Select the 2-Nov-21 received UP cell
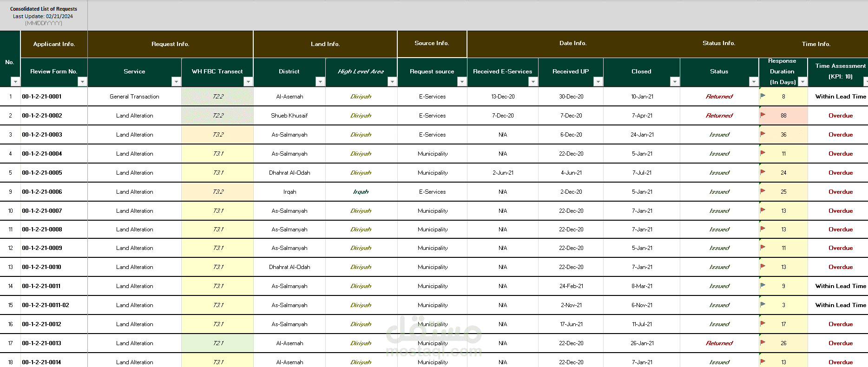 [571, 305]
